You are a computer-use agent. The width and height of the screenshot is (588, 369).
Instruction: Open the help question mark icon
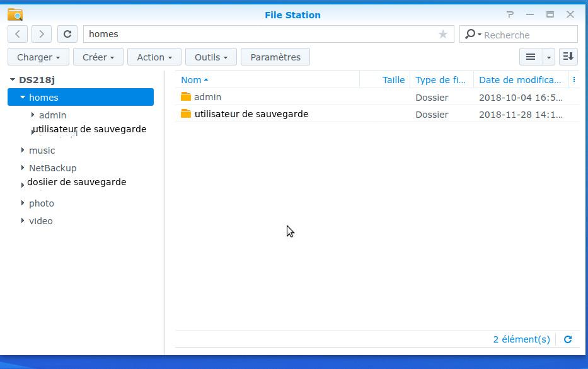510,14
